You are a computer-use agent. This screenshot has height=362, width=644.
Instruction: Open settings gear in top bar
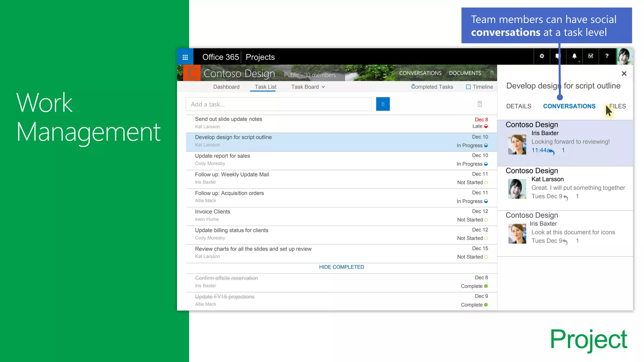pyautogui.click(x=542, y=56)
